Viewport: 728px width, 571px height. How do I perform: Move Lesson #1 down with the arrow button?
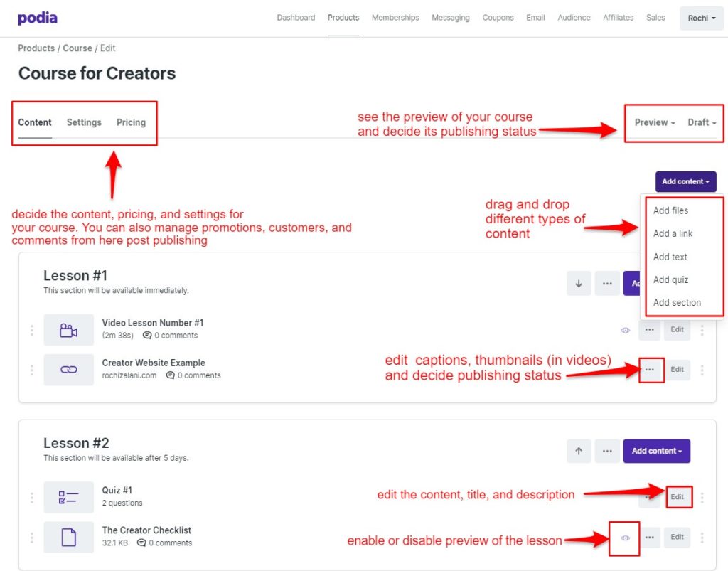[x=579, y=283]
